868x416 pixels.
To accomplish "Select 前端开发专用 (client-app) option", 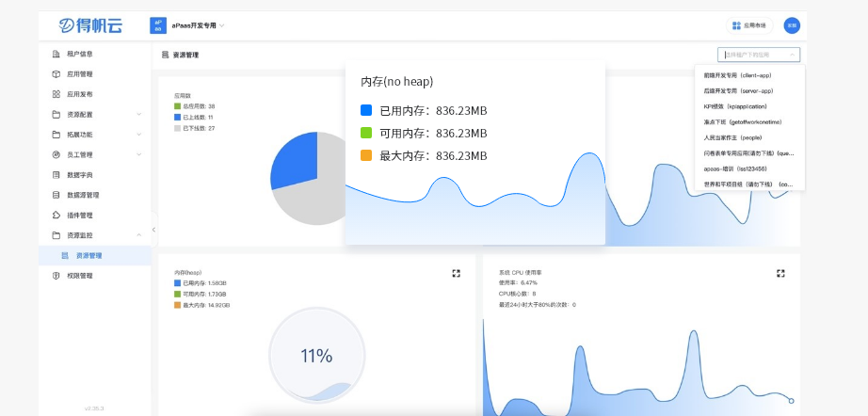I will (x=749, y=75).
